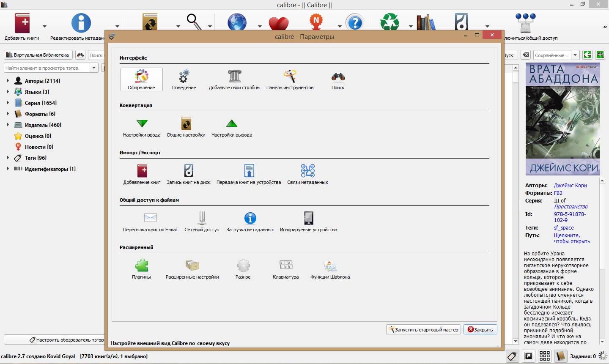Open dropdown arrow next to recycle icon
The height and width of the screenshot is (364, 609).
tap(410, 27)
